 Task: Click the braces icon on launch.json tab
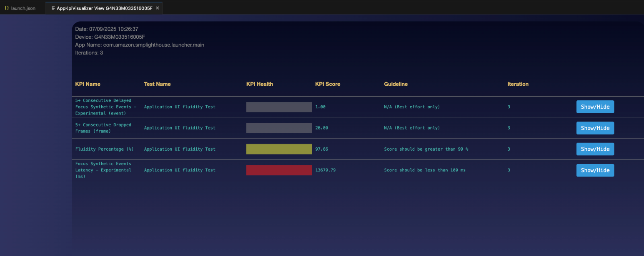[7, 8]
